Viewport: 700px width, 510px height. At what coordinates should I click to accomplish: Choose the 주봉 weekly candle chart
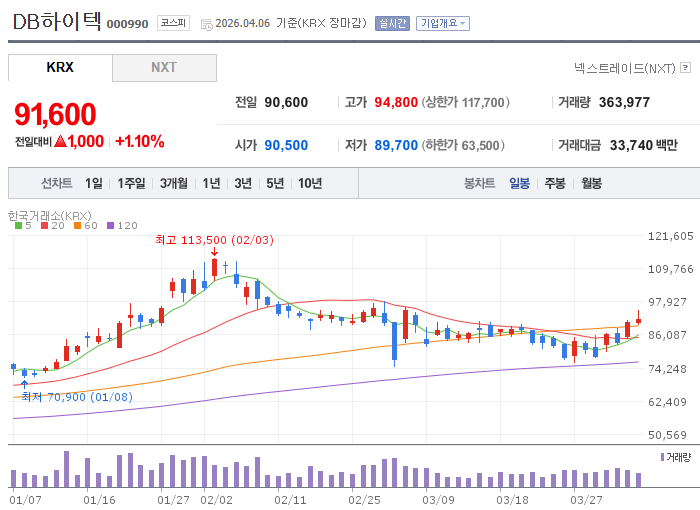555,183
